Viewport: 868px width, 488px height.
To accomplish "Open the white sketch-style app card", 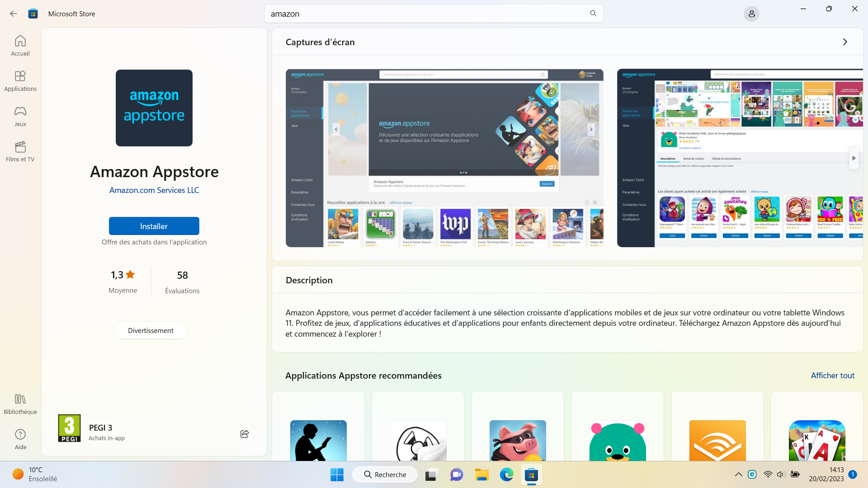I will 418,427.
